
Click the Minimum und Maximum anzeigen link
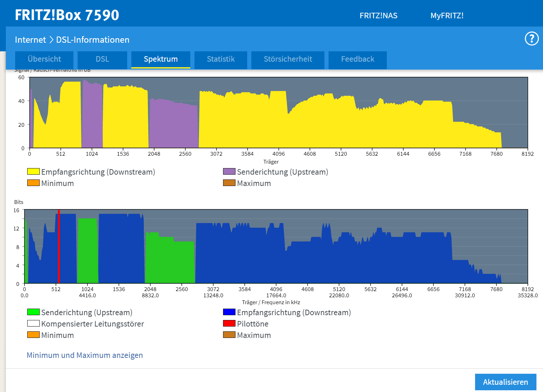pyautogui.click(x=85, y=355)
